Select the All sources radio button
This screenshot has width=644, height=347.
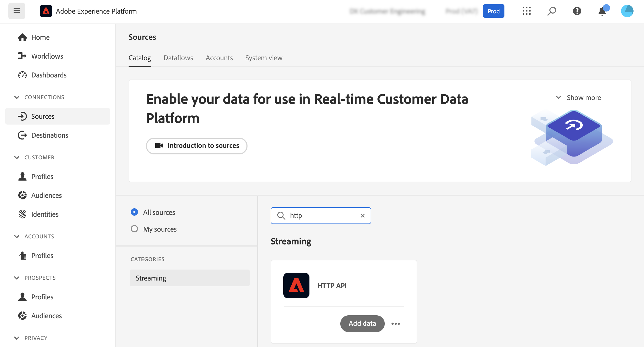134,212
